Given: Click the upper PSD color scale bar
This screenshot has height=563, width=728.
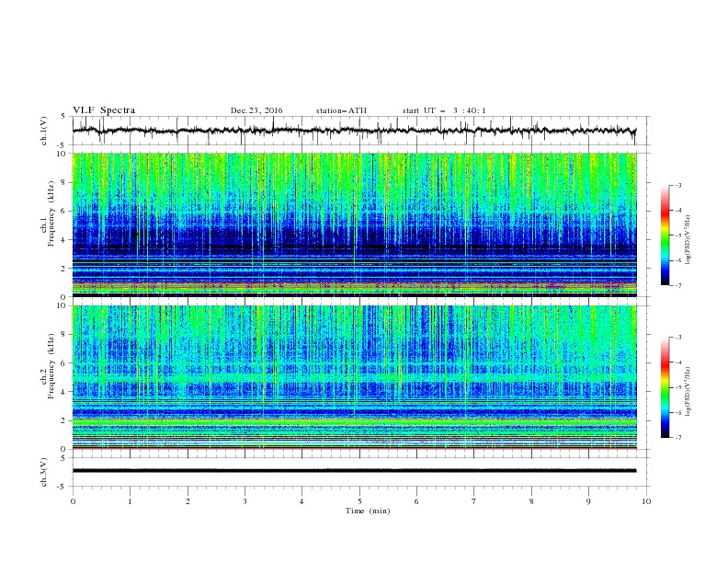Looking at the screenshot, I should 665,236.
